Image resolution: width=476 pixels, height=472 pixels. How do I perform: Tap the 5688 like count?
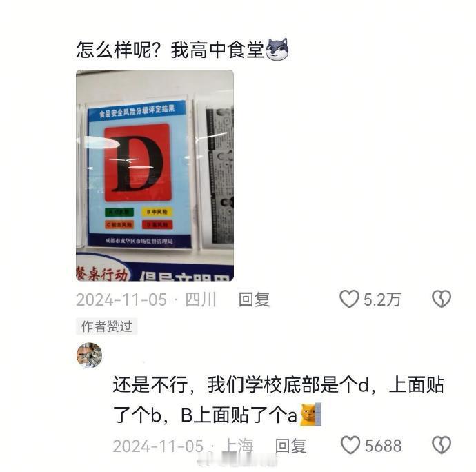pos(384,446)
